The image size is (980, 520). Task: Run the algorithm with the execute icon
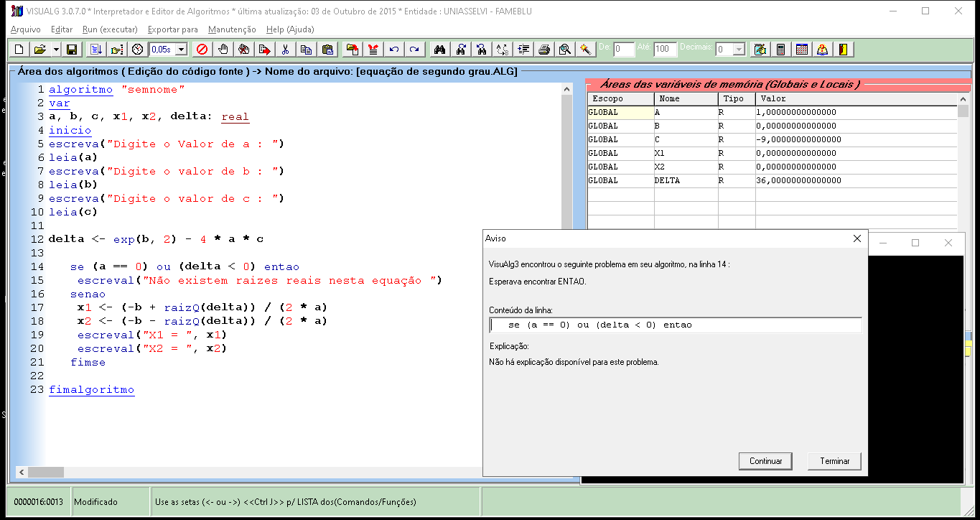[x=96, y=50]
